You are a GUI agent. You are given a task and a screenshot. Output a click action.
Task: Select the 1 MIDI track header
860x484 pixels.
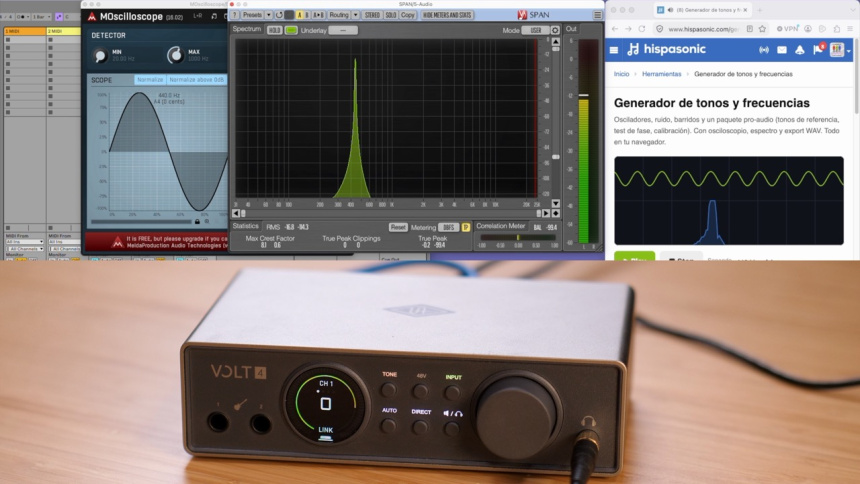(x=25, y=31)
